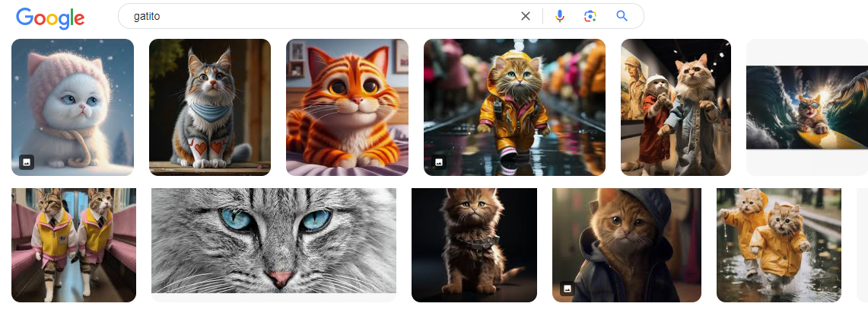Select the two cats in yellow vests

(x=74, y=245)
